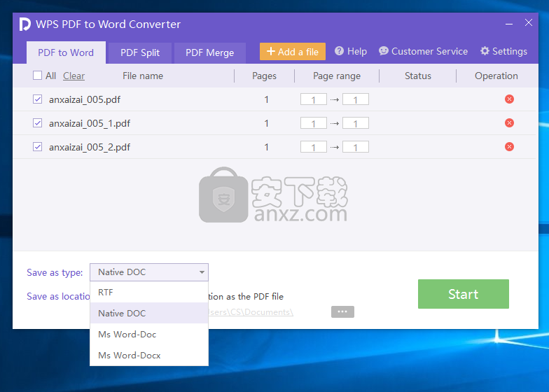Clear the file list via Clear link
549x392 pixels.
tap(74, 76)
